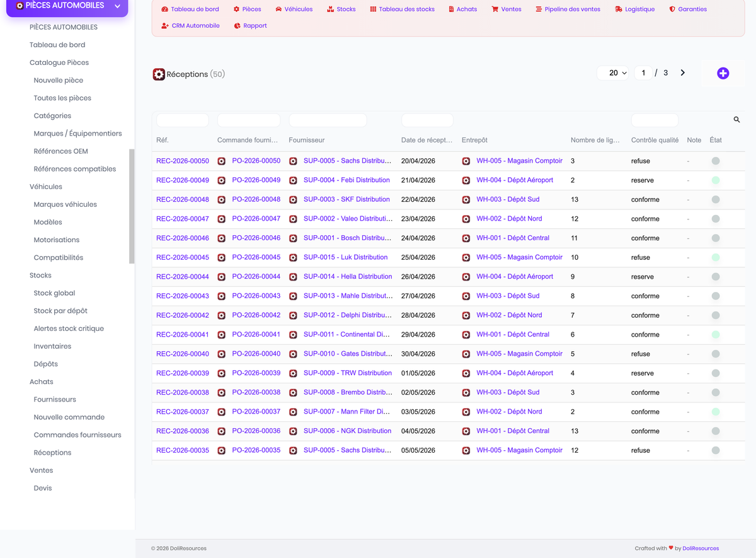Screen dimensions: 756x558
Task: Open order PO-2026-00046 link
Action: click(256, 238)
